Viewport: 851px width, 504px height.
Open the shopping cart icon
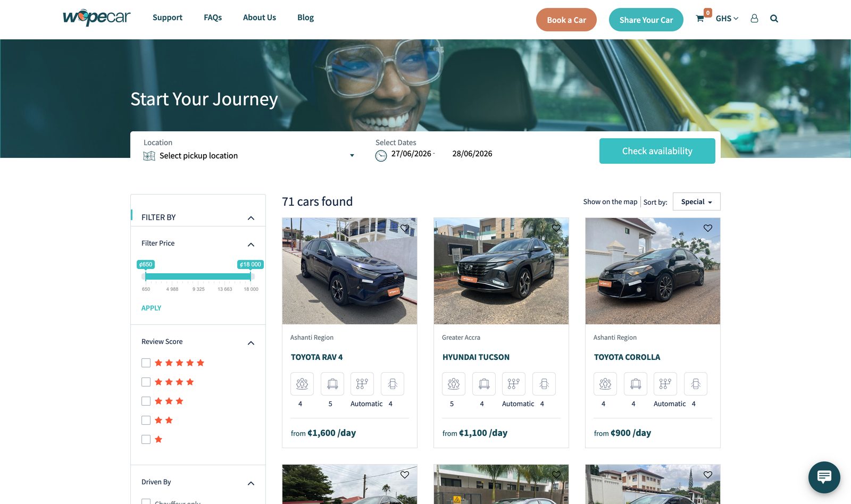click(700, 19)
